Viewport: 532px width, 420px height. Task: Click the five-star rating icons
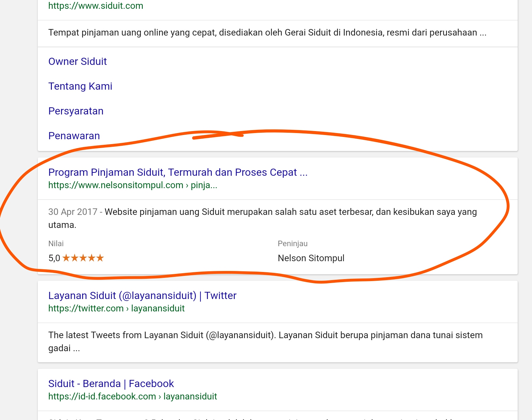pos(83,258)
